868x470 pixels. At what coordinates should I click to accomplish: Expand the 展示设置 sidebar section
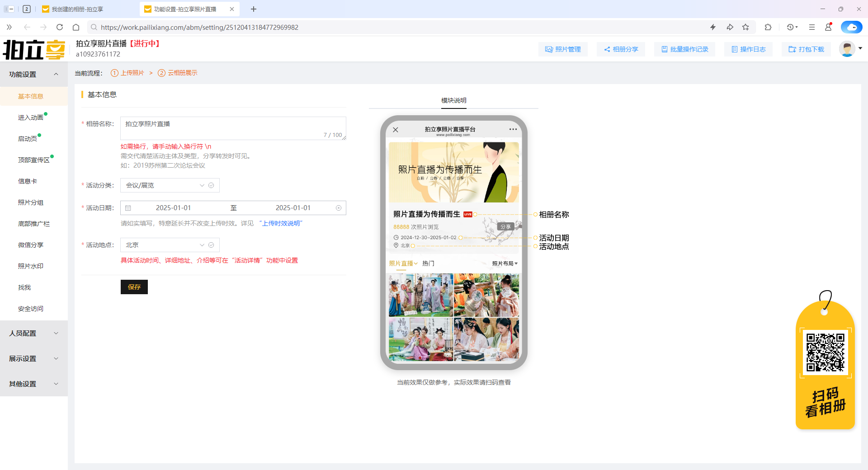coord(34,358)
